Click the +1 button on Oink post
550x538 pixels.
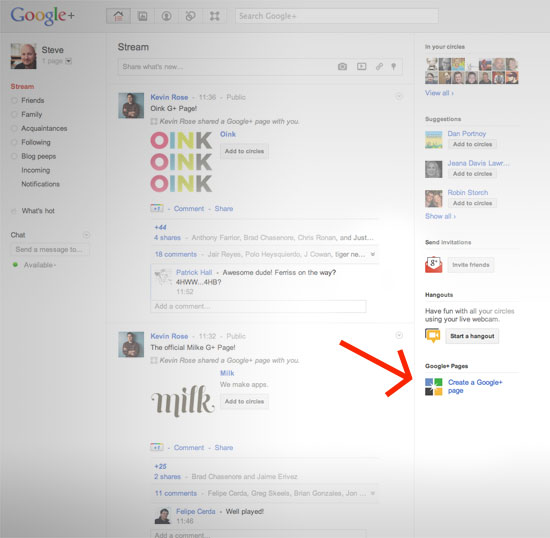tap(157, 208)
